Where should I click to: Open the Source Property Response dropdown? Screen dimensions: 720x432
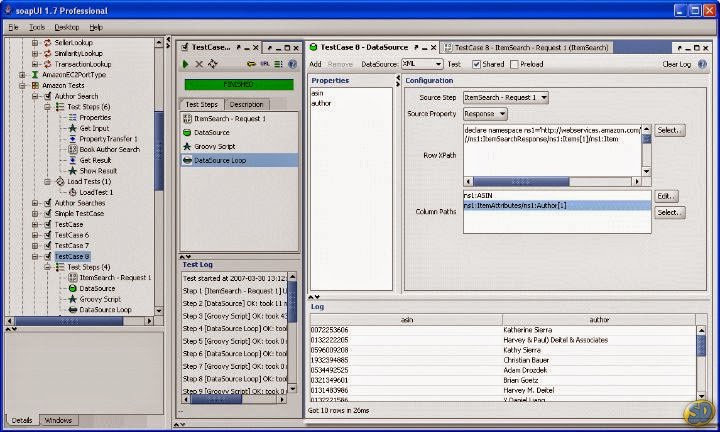tap(485, 113)
